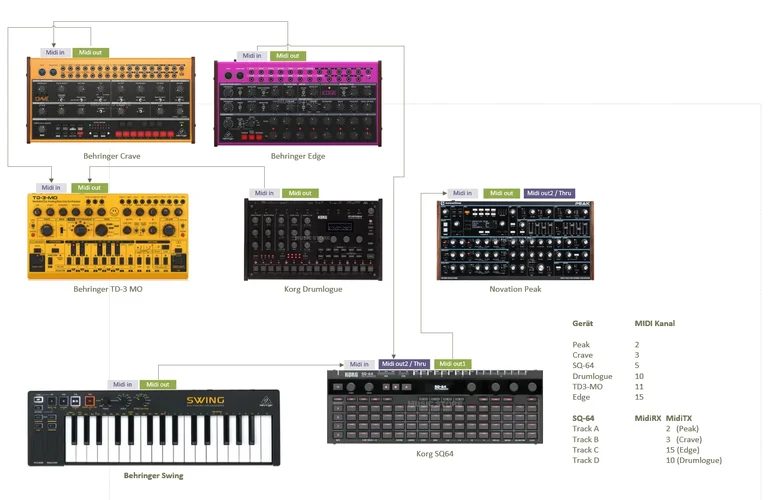Select the 'Edge' row in channel table

pos(608,397)
